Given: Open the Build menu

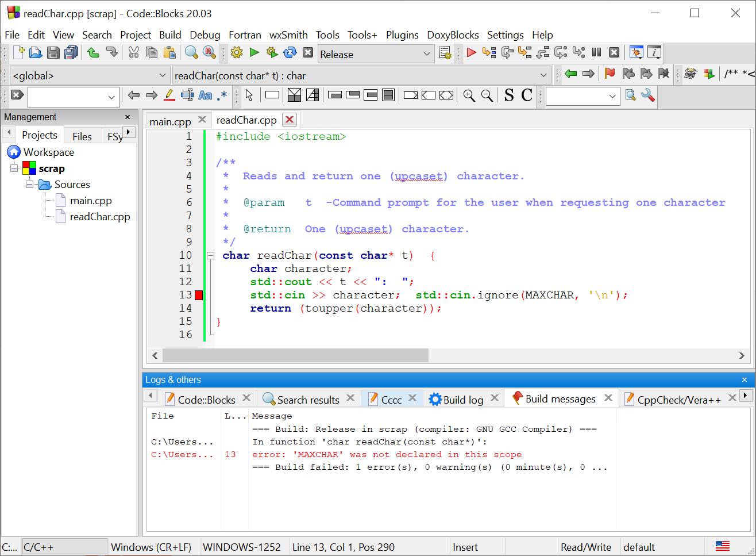Looking at the screenshot, I should (170, 35).
